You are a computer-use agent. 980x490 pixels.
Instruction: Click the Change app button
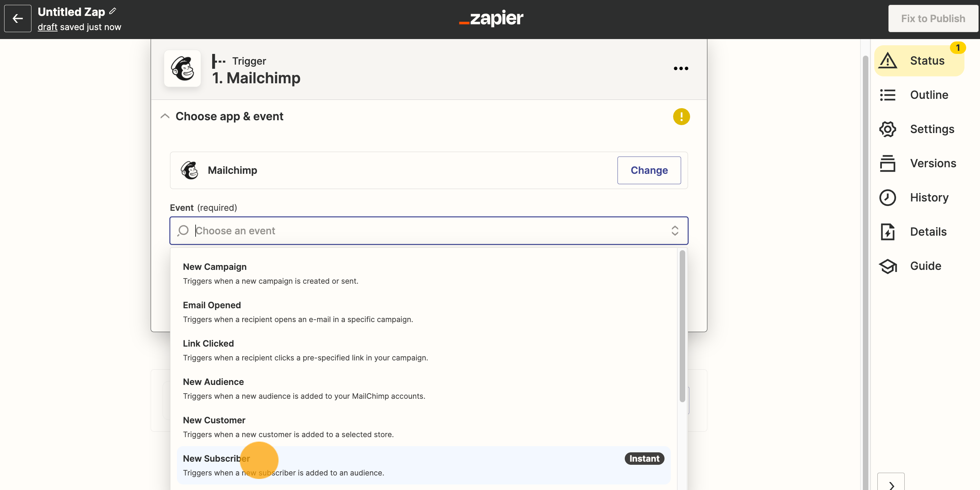(x=649, y=170)
